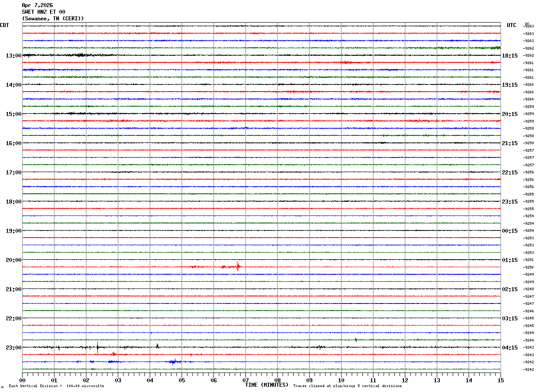Screen dimensions: 536x392
Task: Click the "03:15" UTC time label
Action: click(510, 319)
